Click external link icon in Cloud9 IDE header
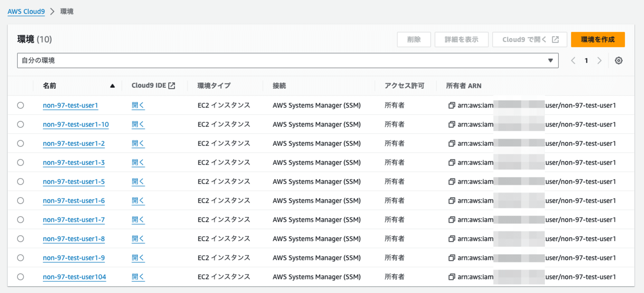The width and height of the screenshot is (644, 293). click(x=172, y=86)
